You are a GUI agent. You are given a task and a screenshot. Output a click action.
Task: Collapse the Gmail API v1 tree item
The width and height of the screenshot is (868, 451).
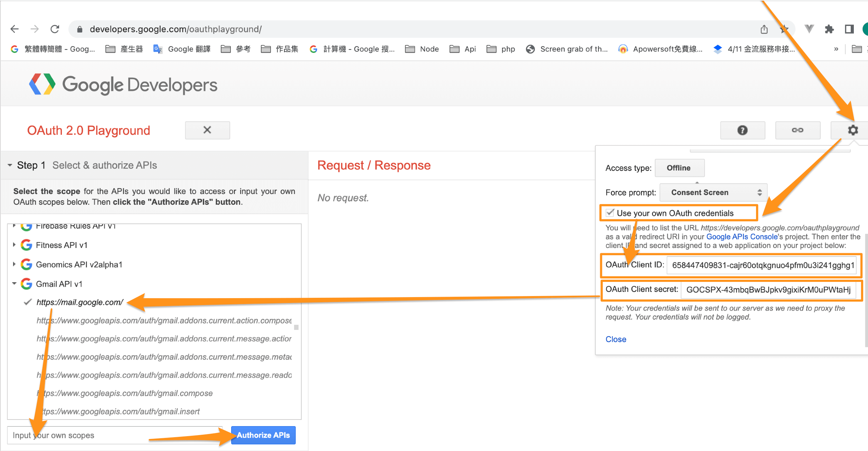[14, 284]
